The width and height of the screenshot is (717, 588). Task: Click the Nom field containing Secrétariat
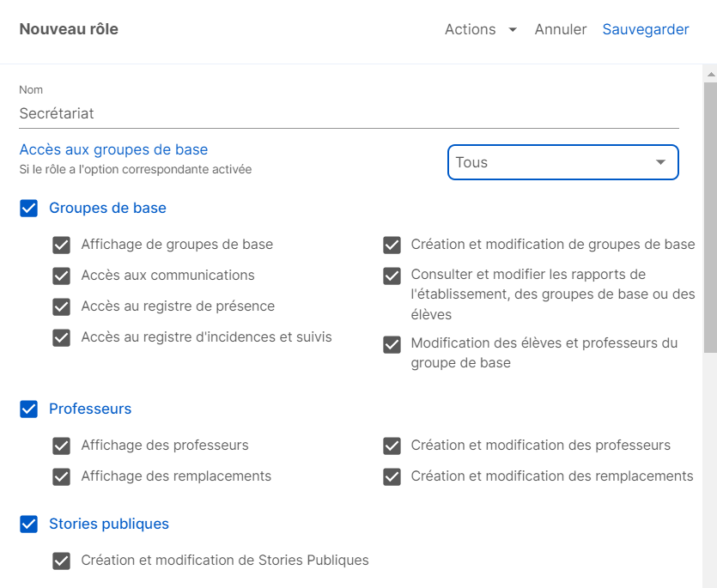pos(349,113)
